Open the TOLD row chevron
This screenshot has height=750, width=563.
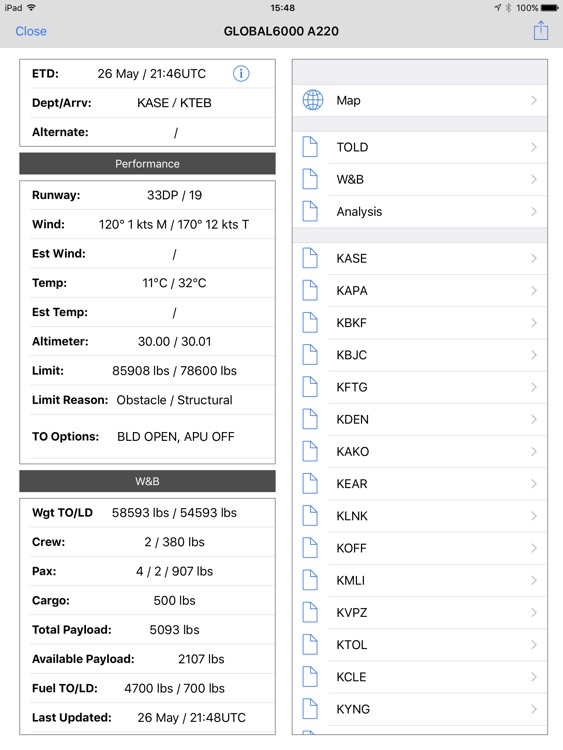534,147
